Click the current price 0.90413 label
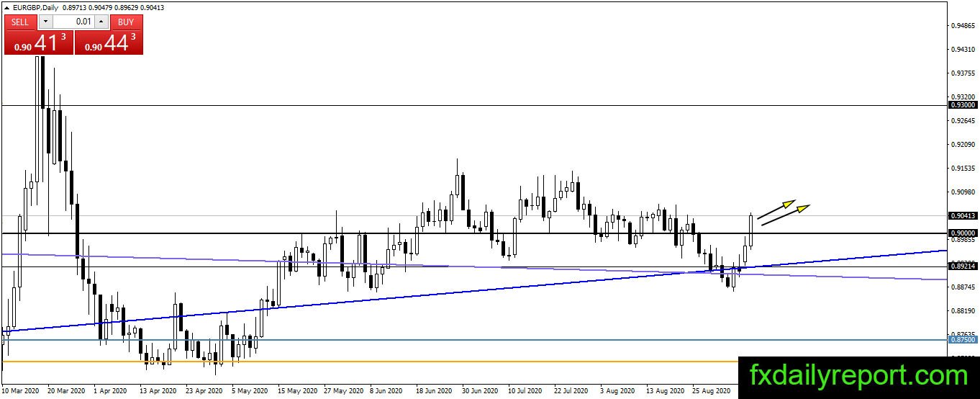Viewport: 980px width, 399px height. pos(963,215)
